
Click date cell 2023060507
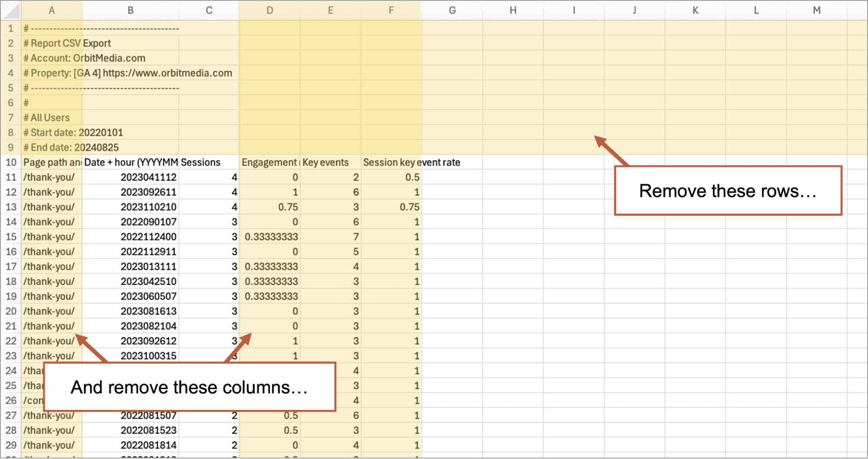coord(130,296)
